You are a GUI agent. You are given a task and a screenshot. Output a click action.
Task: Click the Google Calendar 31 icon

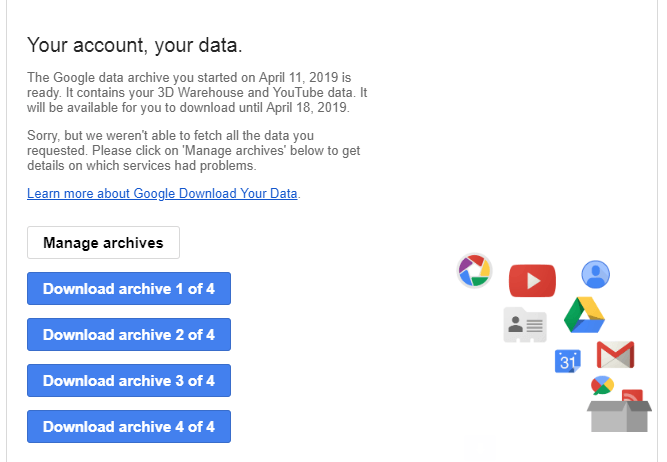(x=568, y=361)
